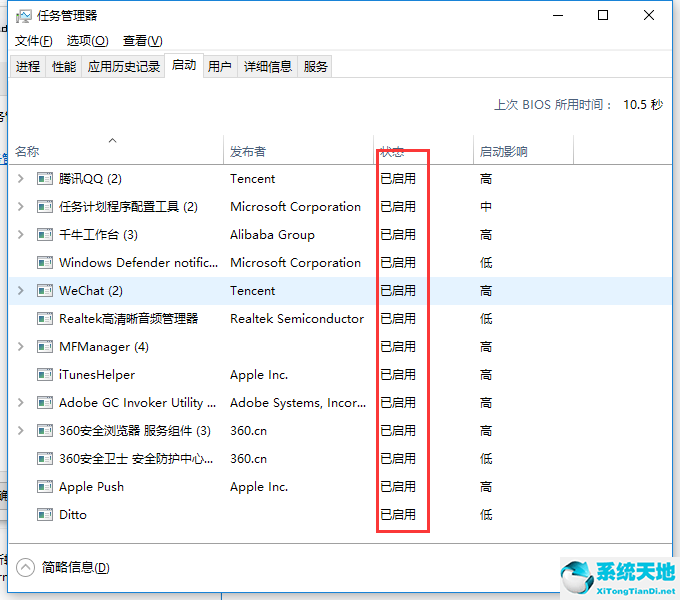
Task: Expand the 任务计划程序配置工具 (2) group
Action: tap(20, 207)
